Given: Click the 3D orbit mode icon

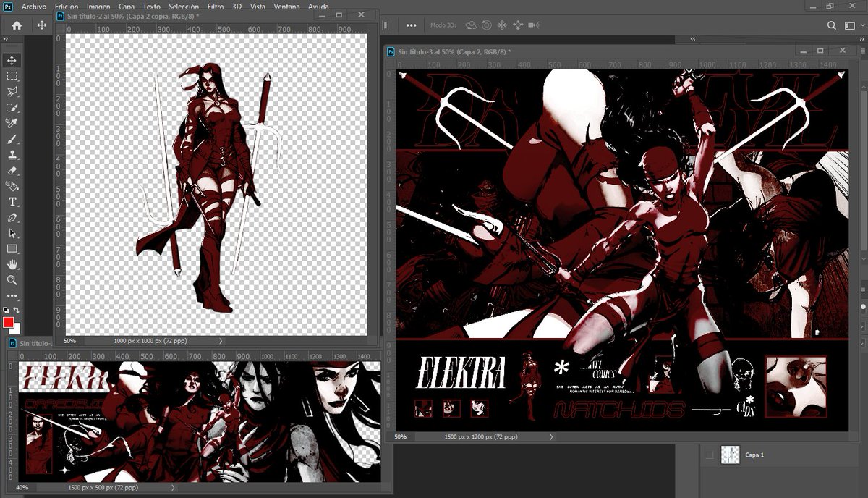Looking at the screenshot, I should [472, 25].
